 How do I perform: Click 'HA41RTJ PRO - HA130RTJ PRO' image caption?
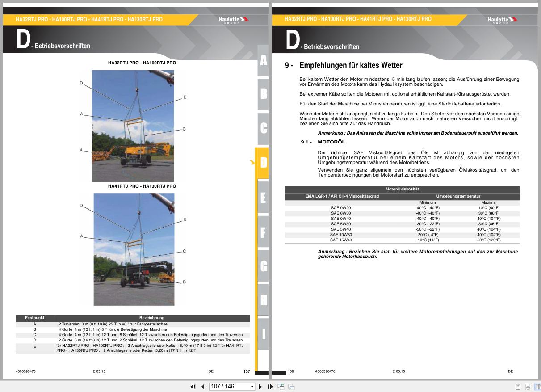click(142, 186)
